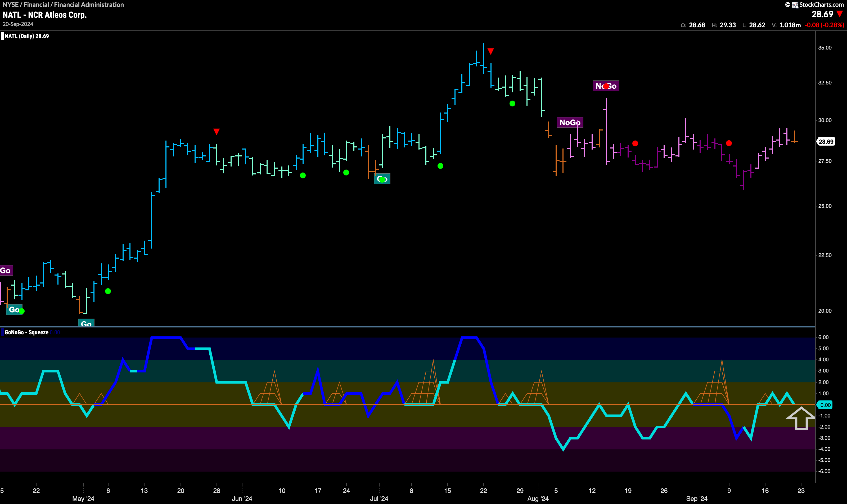Click the green dot marker near May 6
847x504 pixels.
click(108, 291)
